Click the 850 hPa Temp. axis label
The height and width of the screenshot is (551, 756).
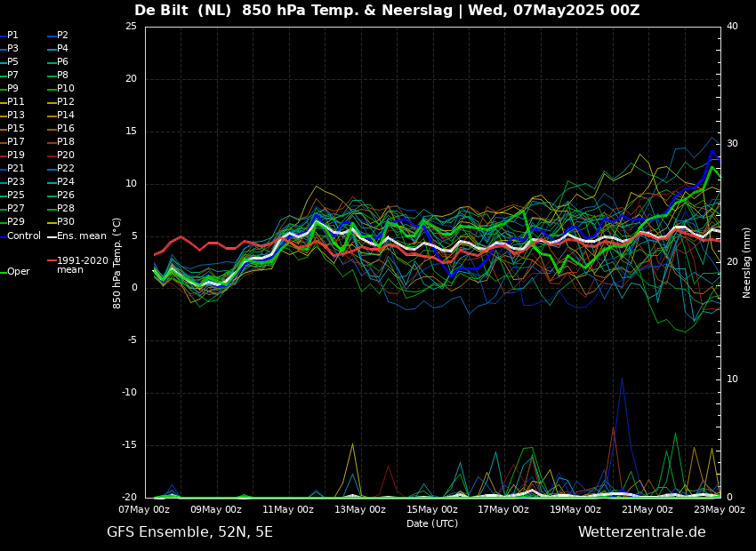tap(117, 263)
